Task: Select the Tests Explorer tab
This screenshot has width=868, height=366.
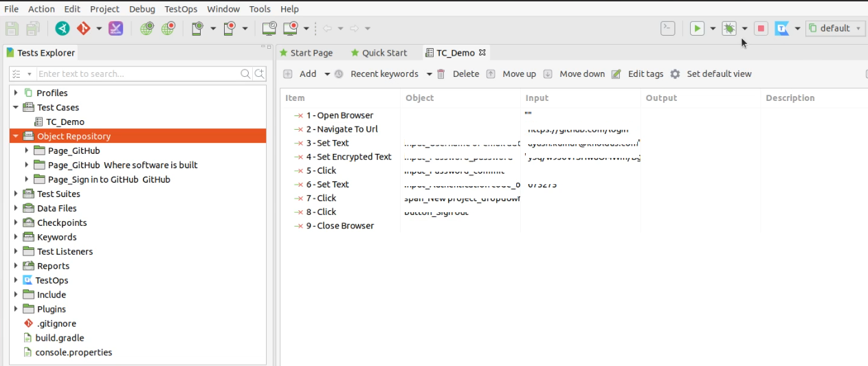Action: pyautogui.click(x=41, y=53)
